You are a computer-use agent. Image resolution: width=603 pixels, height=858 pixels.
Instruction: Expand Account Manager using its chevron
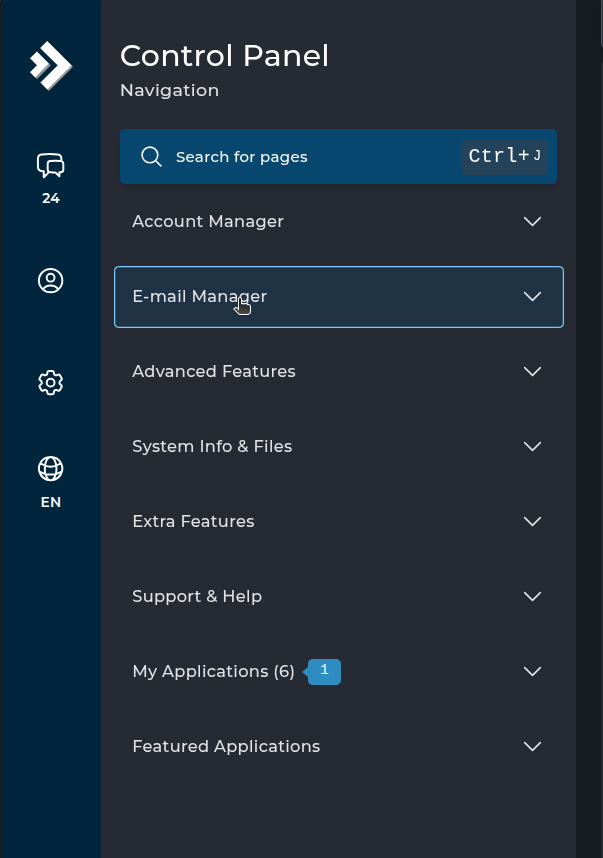pos(532,222)
